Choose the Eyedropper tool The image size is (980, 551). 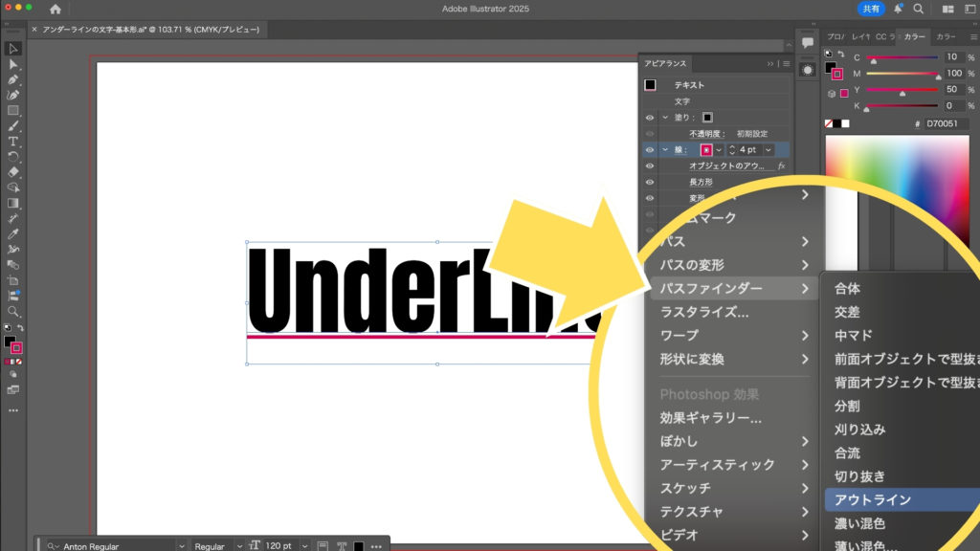pos(13,233)
